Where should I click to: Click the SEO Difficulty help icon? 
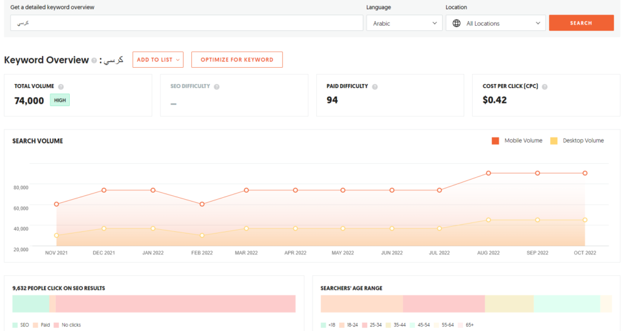pos(216,87)
